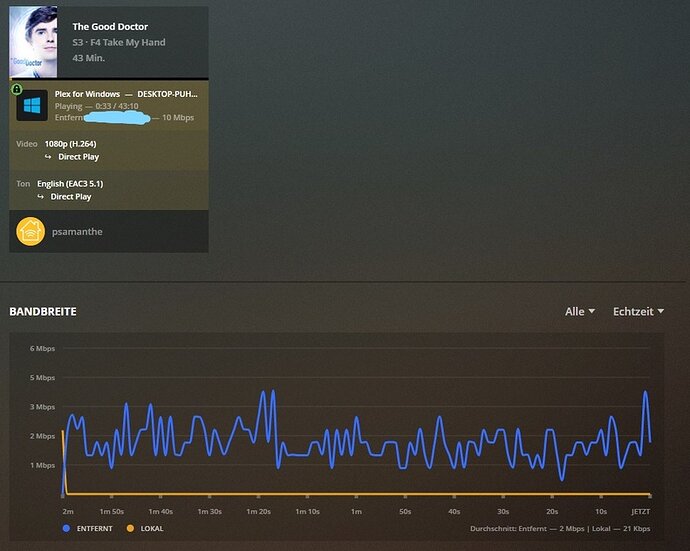Viewport: 690px width, 551px height.
Task: Click the 50s time axis label
Action: pyautogui.click(x=405, y=512)
